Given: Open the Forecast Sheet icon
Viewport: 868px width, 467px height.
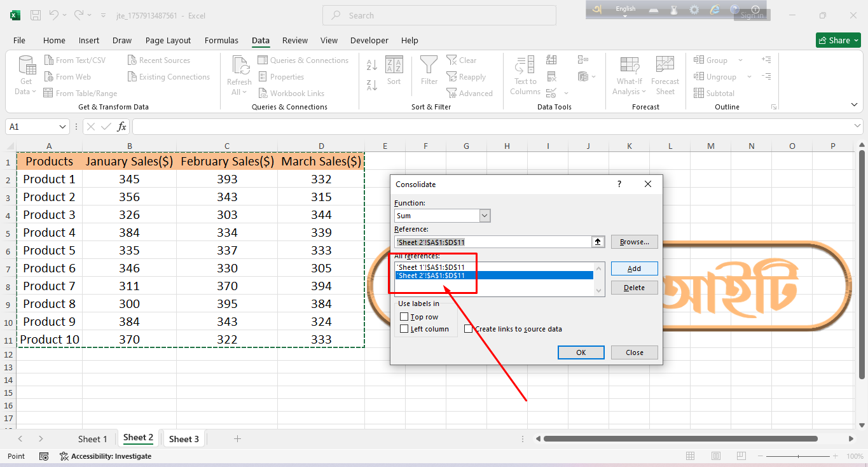Looking at the screenshot, I should click(x=665, y=66).
